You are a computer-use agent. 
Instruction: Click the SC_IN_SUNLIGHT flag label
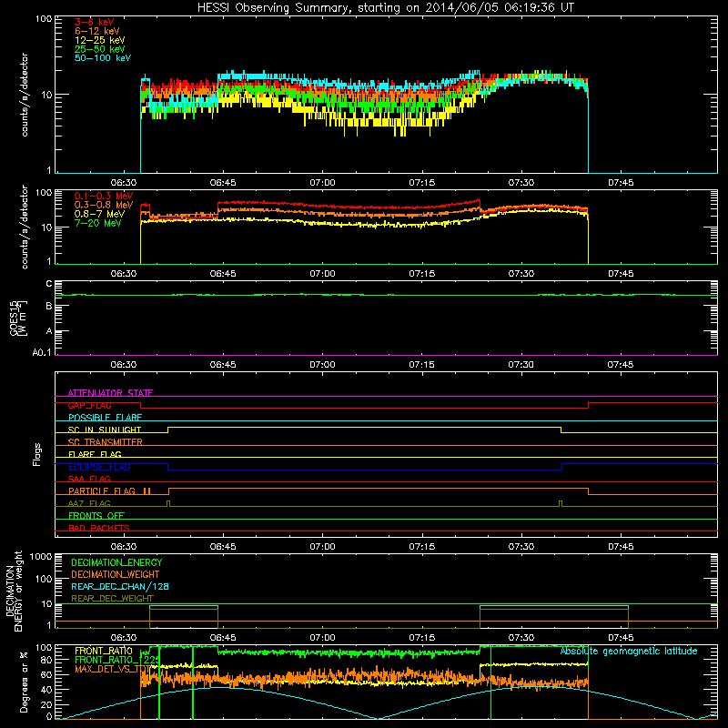[105, 430]
